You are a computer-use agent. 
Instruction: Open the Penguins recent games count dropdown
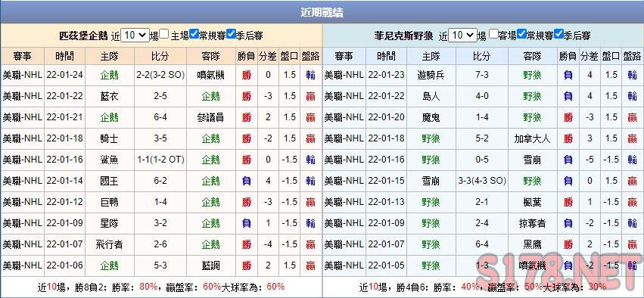coord(135,35)
